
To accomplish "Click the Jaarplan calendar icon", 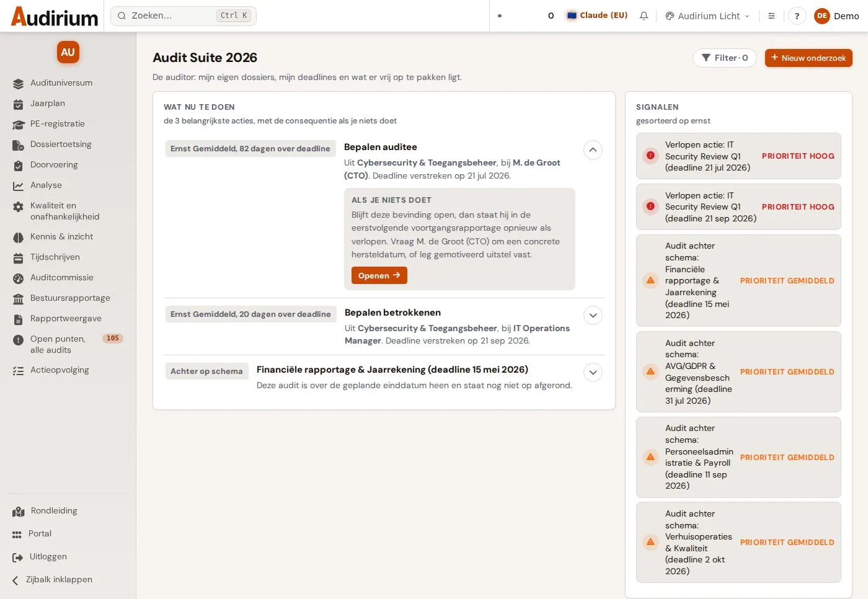I will 19,104.
